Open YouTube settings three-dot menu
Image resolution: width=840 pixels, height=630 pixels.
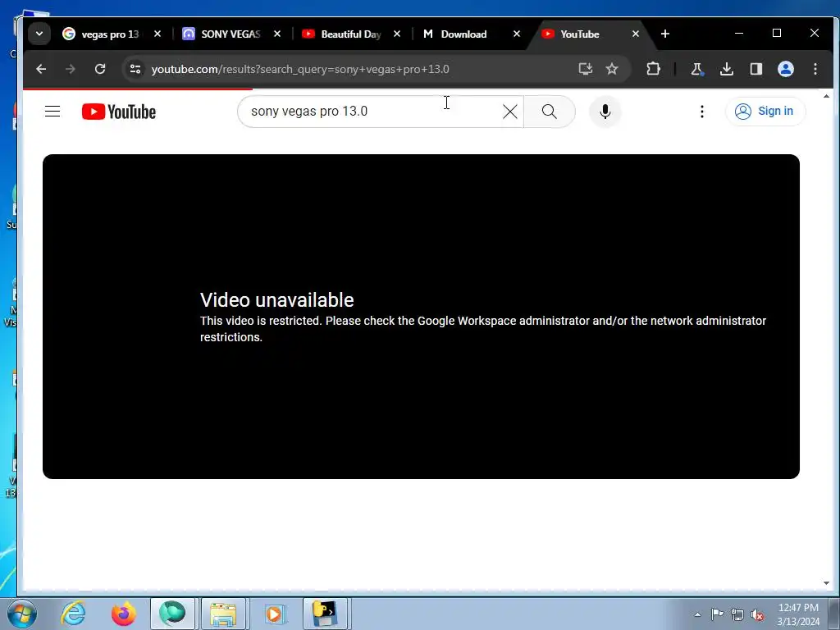click(702, 112)
